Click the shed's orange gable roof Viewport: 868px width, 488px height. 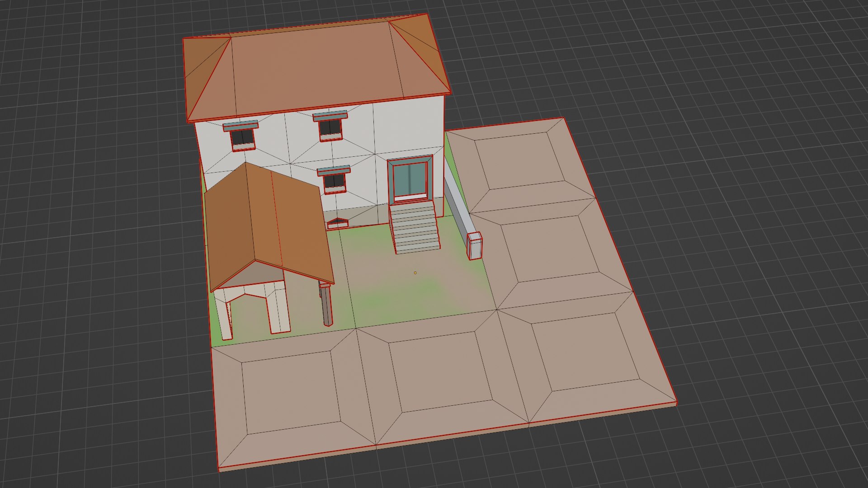click(269, 226)
